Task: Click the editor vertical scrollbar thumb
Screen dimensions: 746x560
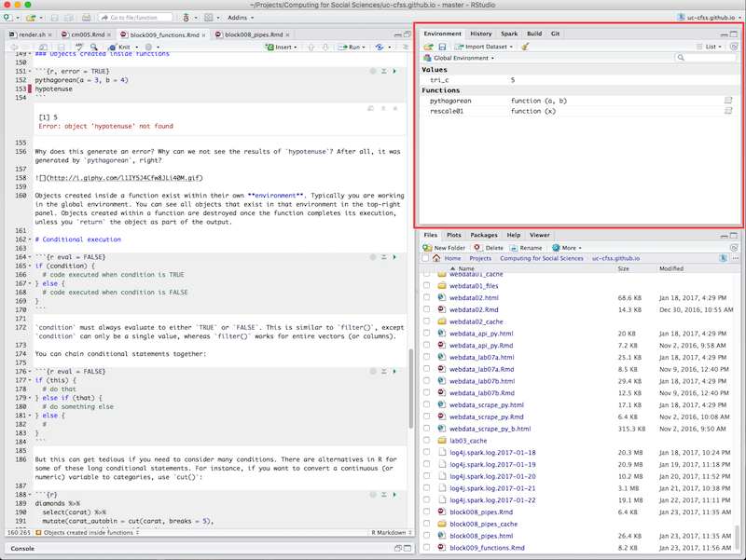Action: pyautogui.click(x=410, y=389)
